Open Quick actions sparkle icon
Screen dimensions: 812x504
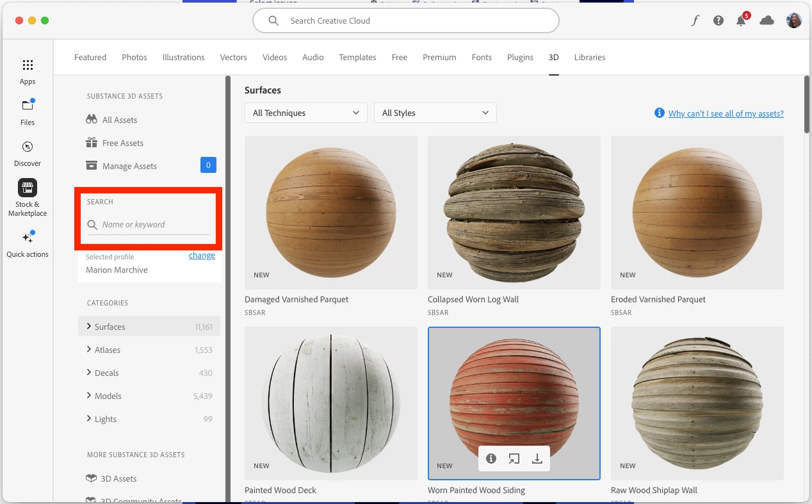pyautogui.click(x=28, y=238)
